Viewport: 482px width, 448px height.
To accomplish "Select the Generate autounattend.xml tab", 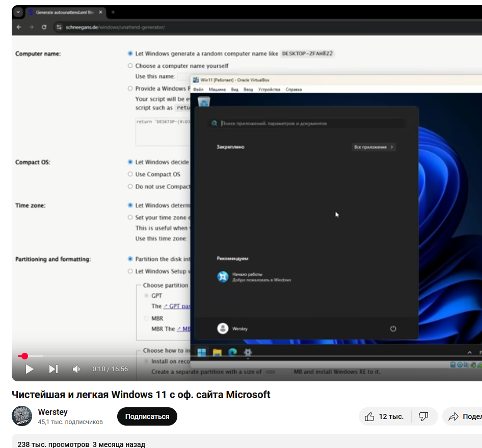I will 65,12.
